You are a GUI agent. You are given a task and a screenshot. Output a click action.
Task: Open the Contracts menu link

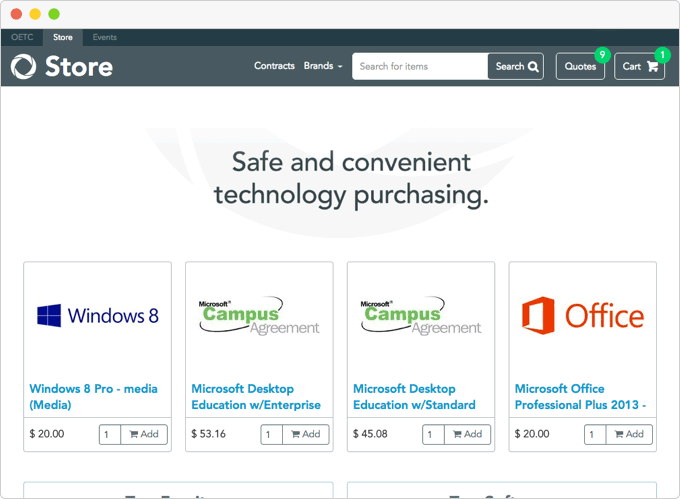tap(274, 66)
